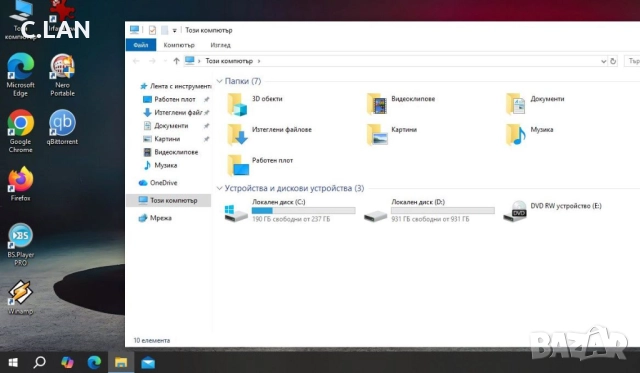Open the Mail app from the taskbar
The image size is (640, 373).
148,362
